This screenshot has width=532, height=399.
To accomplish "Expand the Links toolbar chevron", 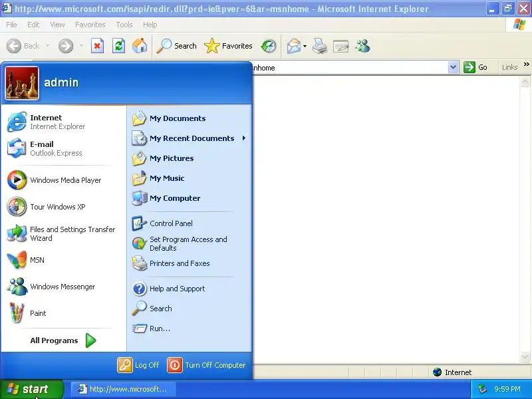I will (526, 64).
